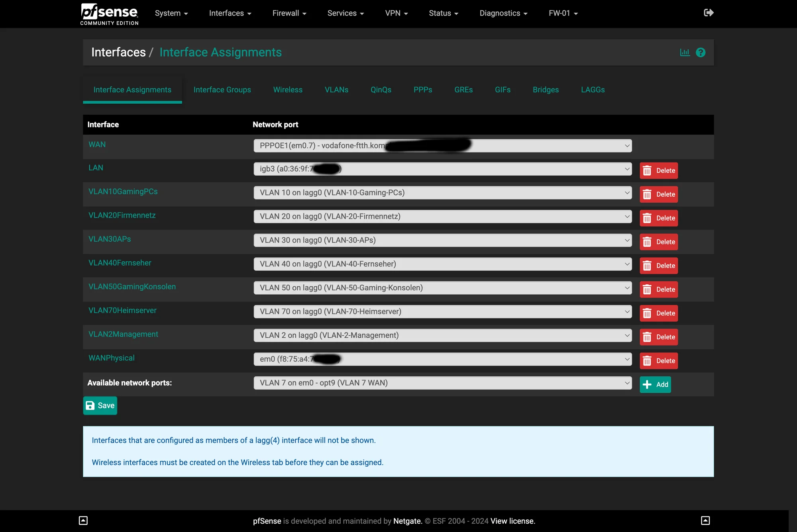Click delete icon for VLAN10GamingPCs

click(x=647, y=194)
